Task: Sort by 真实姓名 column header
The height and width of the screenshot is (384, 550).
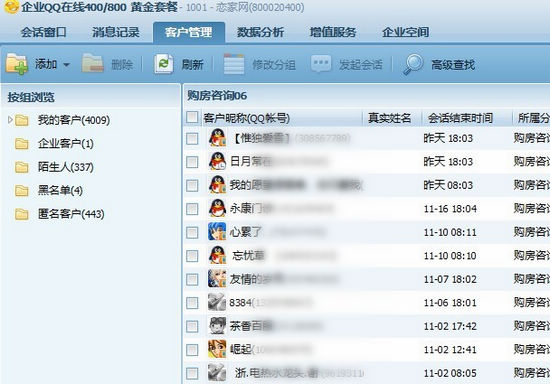Action: pos(389,118)
